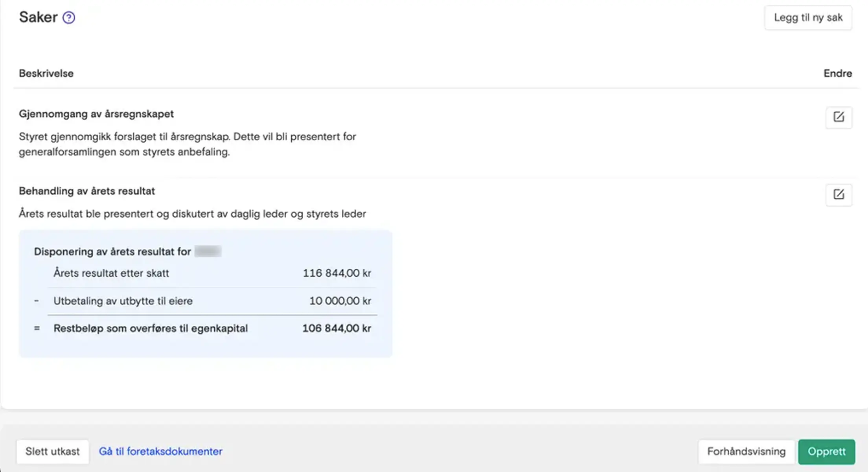Open Forhåndsvisning preview
The height and width of the screenshot is (472, 868).
point(746,452)
